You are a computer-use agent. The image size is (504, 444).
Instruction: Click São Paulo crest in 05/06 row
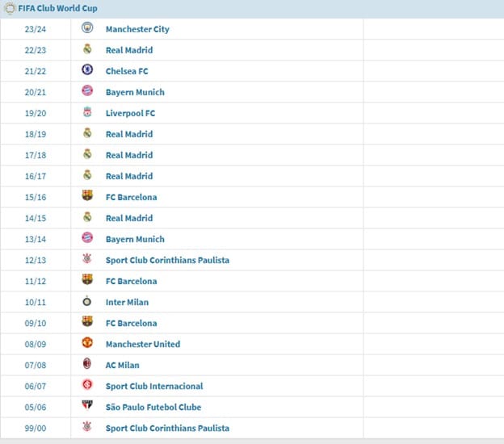pyautogui.click(x=87, y=405)
